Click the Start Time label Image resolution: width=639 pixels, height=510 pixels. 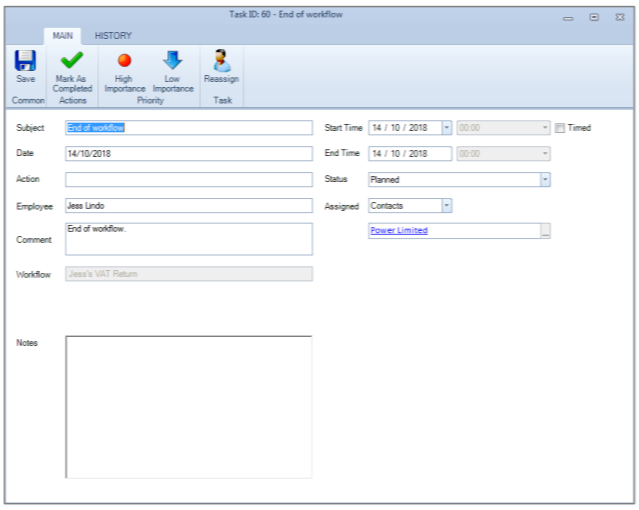(x=343, y=128)
